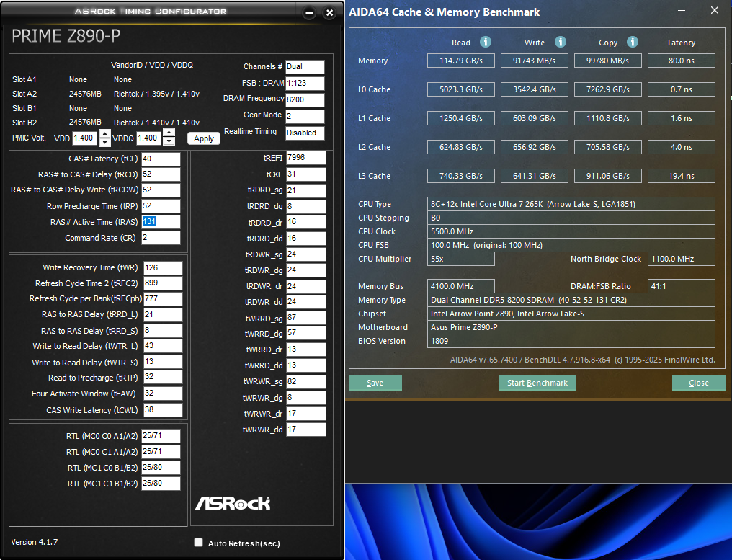This screenshot has width=732, height=560.
Task: Click the L0 Cache Read value 5023.3 GB/s
Action: click(x=461, y=89)
